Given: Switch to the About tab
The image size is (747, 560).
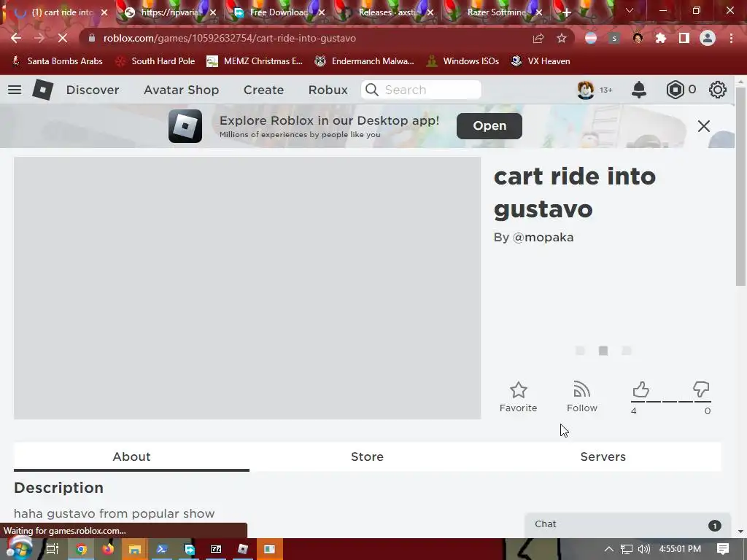Looking at the screenshot, I should click(131, 456).
